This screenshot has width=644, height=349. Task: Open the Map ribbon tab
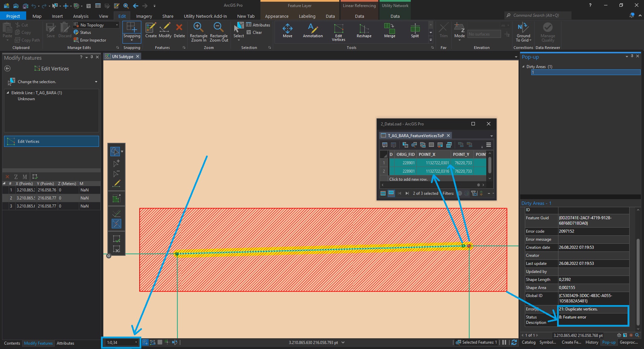(37, 16)
